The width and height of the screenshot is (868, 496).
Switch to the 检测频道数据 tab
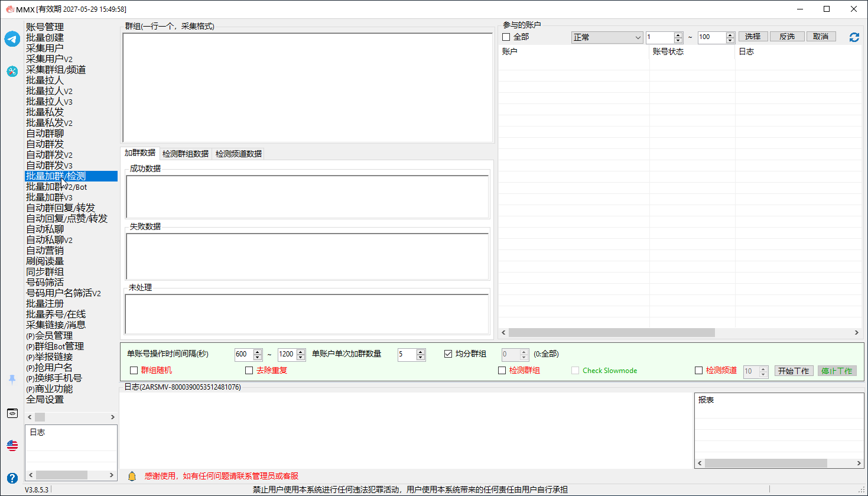point(239,154)
